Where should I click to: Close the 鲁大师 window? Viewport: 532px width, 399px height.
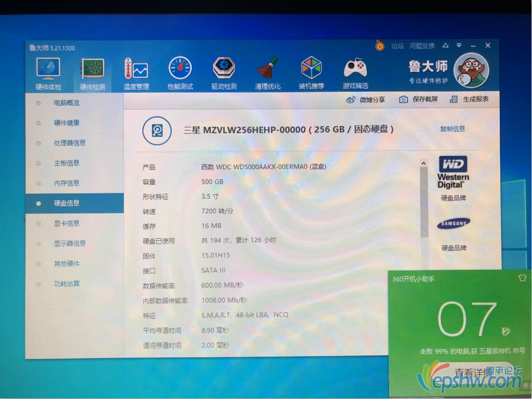tap(488, 45)
